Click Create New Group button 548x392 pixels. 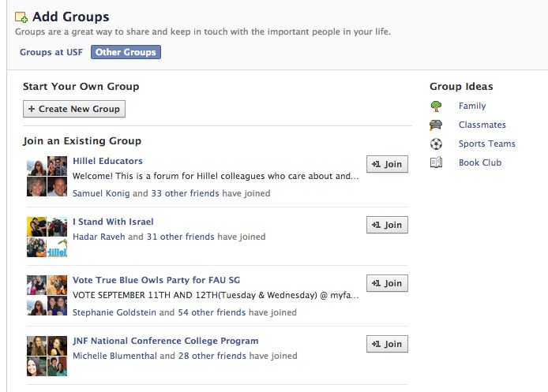pos(74,109)
